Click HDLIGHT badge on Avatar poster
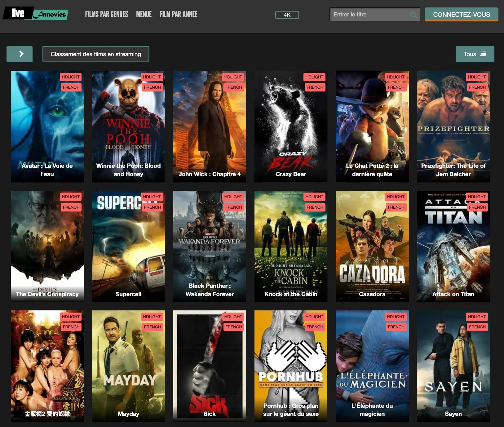This screenshot has height=427, width=504. pyautogui.click(x=71, y=77)
